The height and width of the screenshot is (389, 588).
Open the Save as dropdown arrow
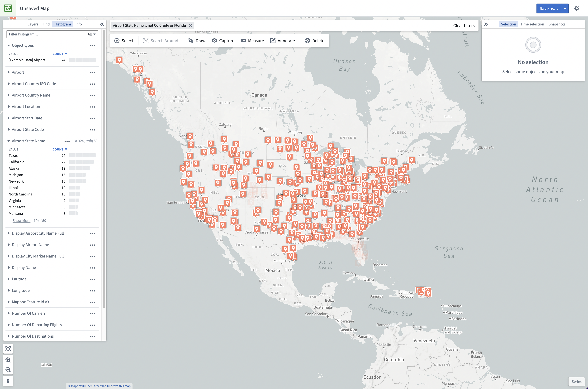pyautogui.click(x=565, y=8)
